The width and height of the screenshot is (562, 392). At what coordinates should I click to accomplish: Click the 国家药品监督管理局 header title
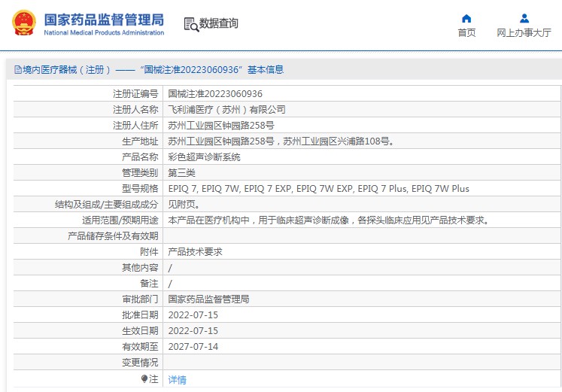[x=104, y=20]
